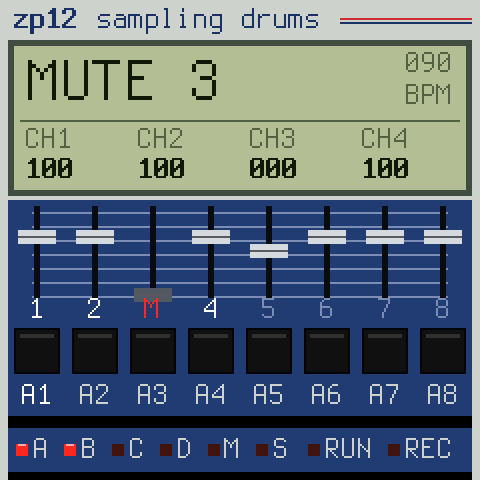480x480 pixels.
Task: Click channel number 1 under fader
Action: click(37, 308)
